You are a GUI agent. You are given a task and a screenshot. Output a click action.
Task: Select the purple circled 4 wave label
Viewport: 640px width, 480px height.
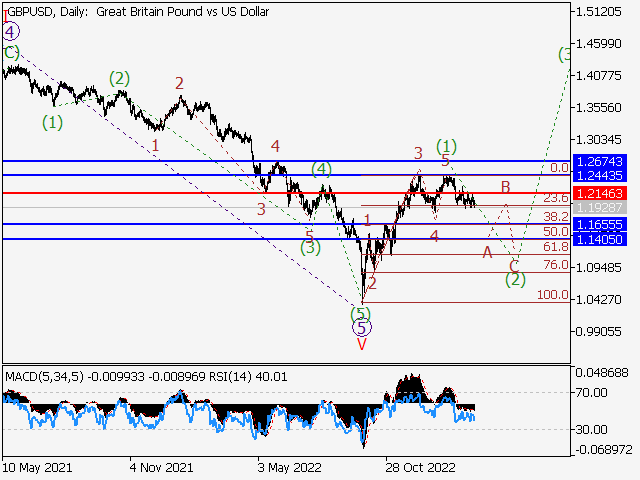(x=10, y=32)
